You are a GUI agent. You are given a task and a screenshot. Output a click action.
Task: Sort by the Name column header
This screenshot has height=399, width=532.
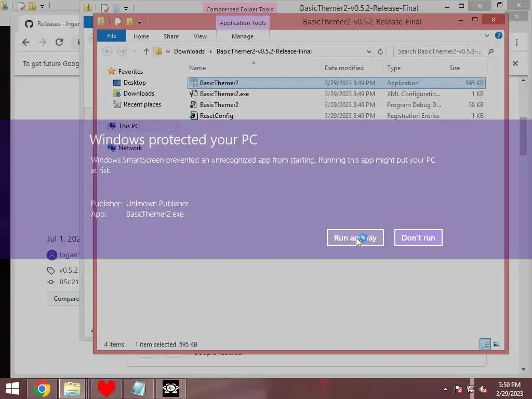point(197,68)
